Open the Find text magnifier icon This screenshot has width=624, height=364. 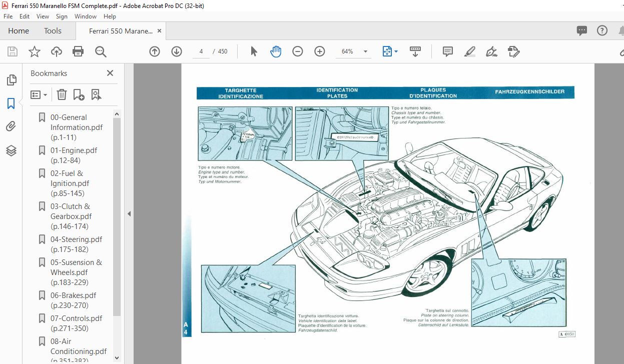(101, 51)
